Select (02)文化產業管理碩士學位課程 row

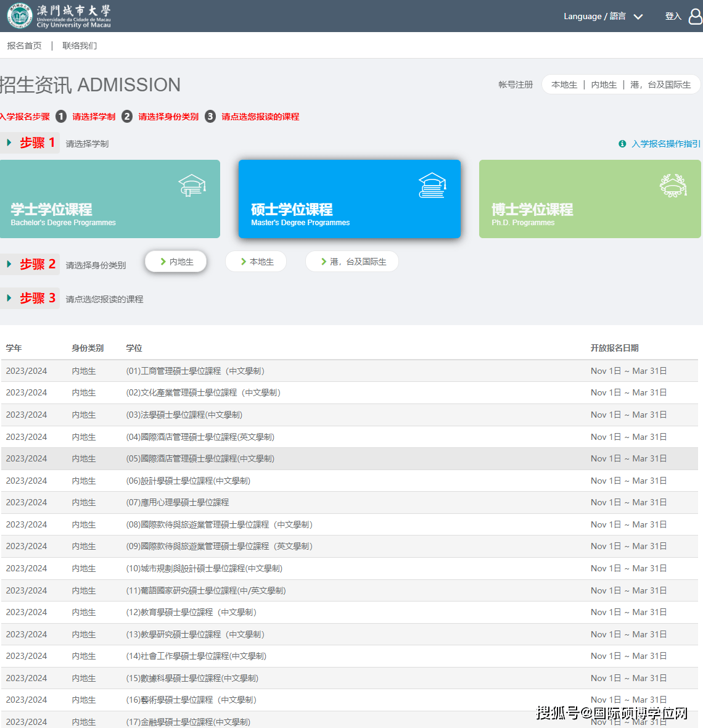tap(350, 393)
